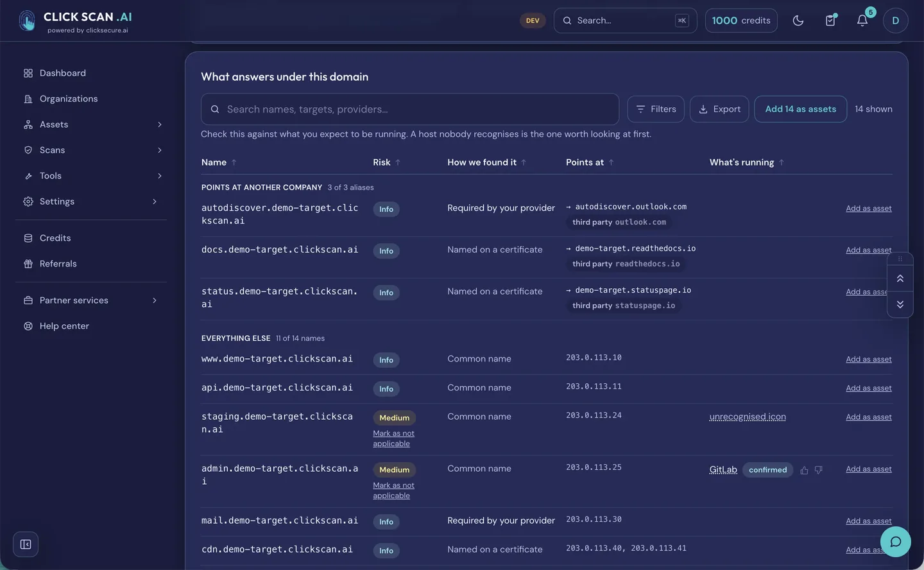Click cdn.demo-target.clickscan.ai host name
The image size is (924, 570).
pos(277,549)
